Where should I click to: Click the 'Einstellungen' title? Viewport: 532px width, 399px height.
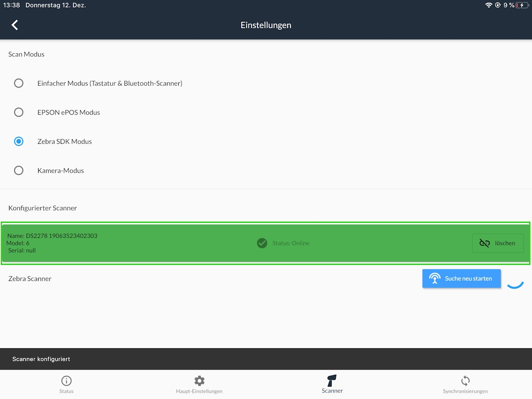[266, 25]
